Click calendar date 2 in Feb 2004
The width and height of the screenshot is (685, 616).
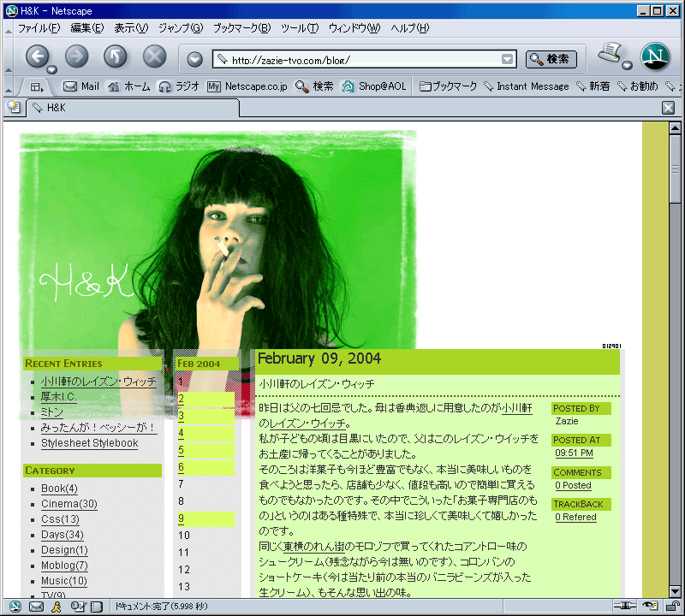tap(181, 399)
